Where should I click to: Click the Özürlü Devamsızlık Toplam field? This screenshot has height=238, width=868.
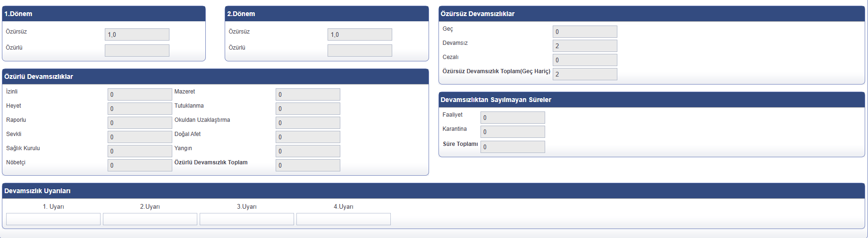tap(308, 165)
